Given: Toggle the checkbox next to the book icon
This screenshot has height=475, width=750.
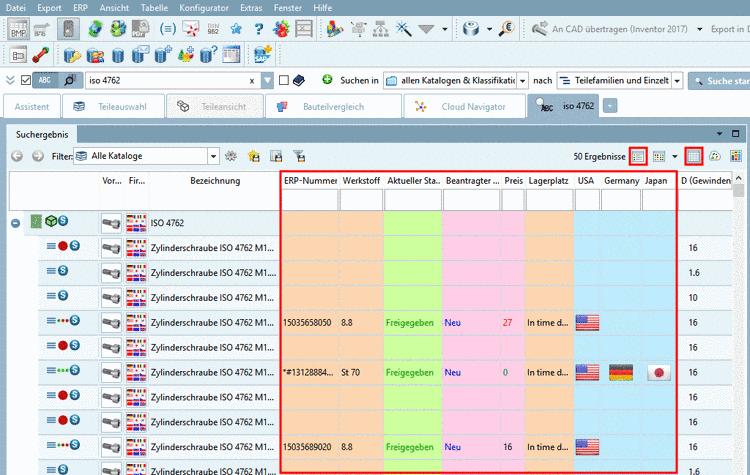Looking at the screenshot, I should click(285, 80).
